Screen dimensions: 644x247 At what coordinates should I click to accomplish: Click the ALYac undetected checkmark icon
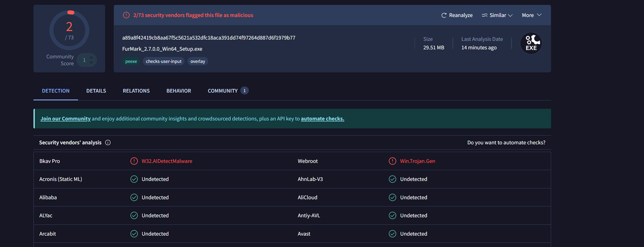(134, 216)
